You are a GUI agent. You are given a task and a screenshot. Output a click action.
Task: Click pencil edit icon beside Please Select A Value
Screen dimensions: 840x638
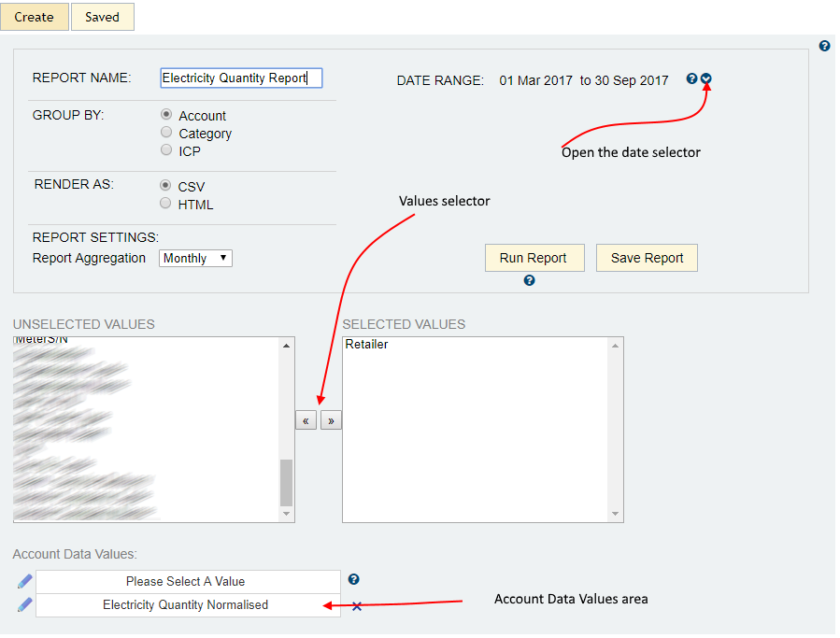(x=24, y=582)
